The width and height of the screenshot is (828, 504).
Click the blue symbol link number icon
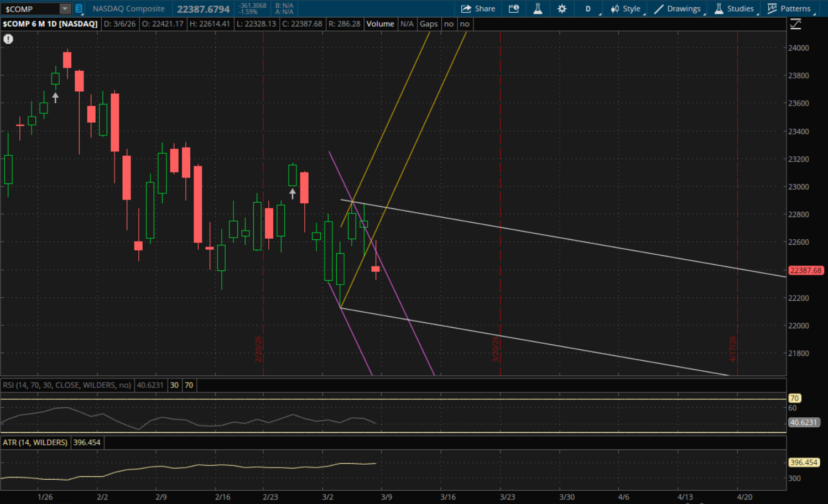79,9
